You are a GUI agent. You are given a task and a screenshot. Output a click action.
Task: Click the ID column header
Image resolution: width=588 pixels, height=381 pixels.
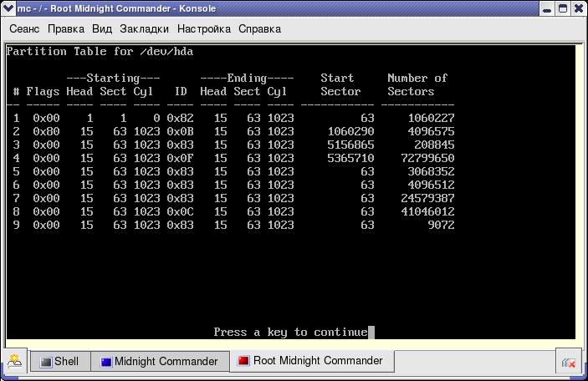tap(181, 91)
